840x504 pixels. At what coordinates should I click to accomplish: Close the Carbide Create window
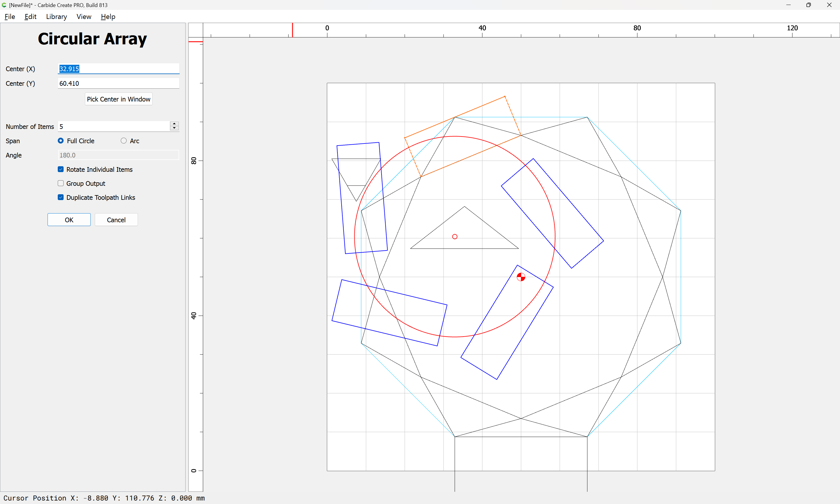point(829,5)
